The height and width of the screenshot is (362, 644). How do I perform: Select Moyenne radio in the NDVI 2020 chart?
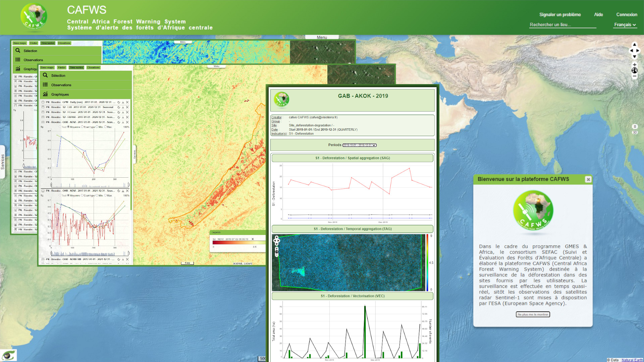tap(68, 127)
